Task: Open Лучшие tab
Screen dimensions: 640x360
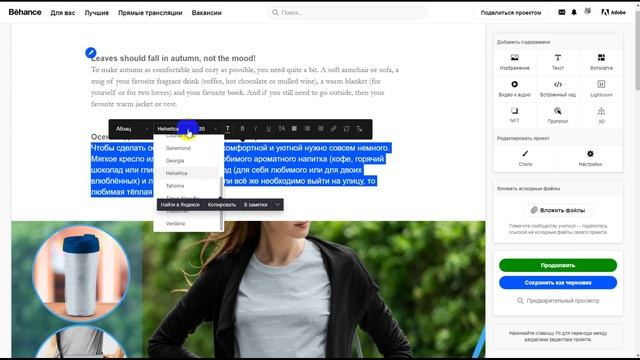Action: (97, 13)
